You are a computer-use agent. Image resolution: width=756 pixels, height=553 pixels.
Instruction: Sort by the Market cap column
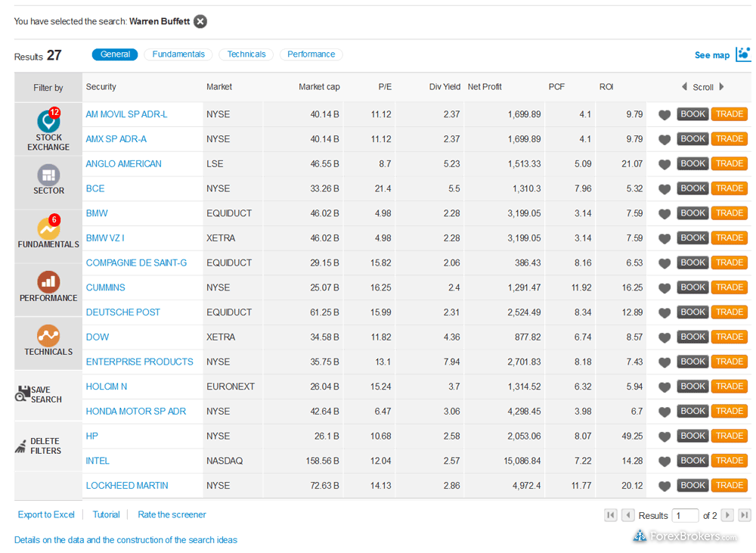tap(319, 87)
